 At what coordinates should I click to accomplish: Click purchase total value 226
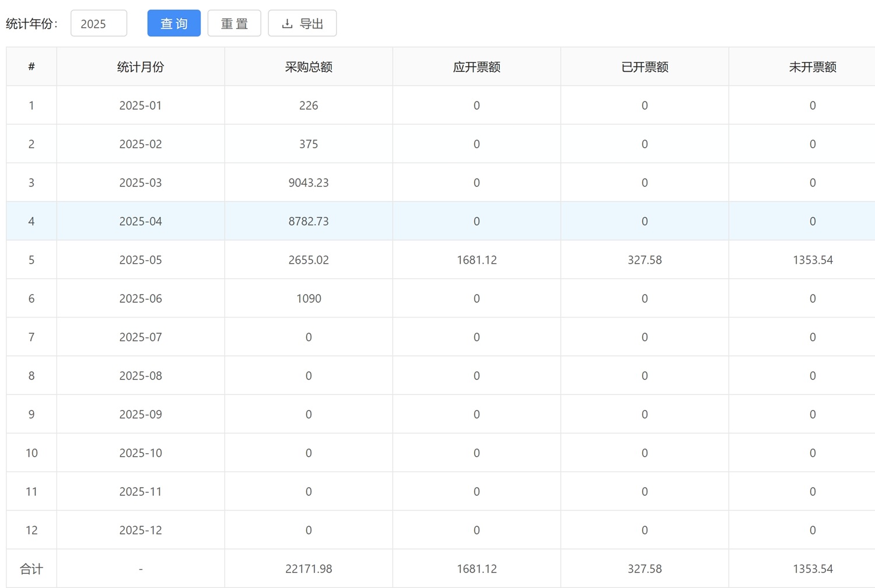pyautogui.click(x=309, y=106)
